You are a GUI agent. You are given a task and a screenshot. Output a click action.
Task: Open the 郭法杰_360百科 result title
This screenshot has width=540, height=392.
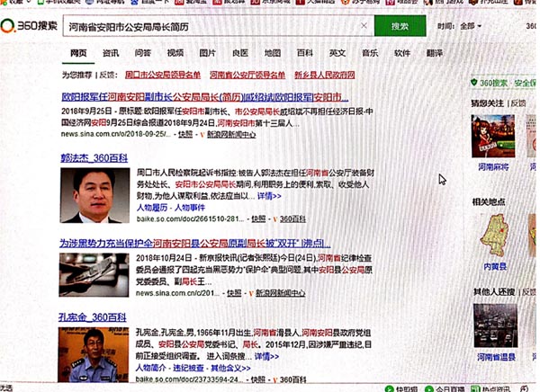(93, 156)
